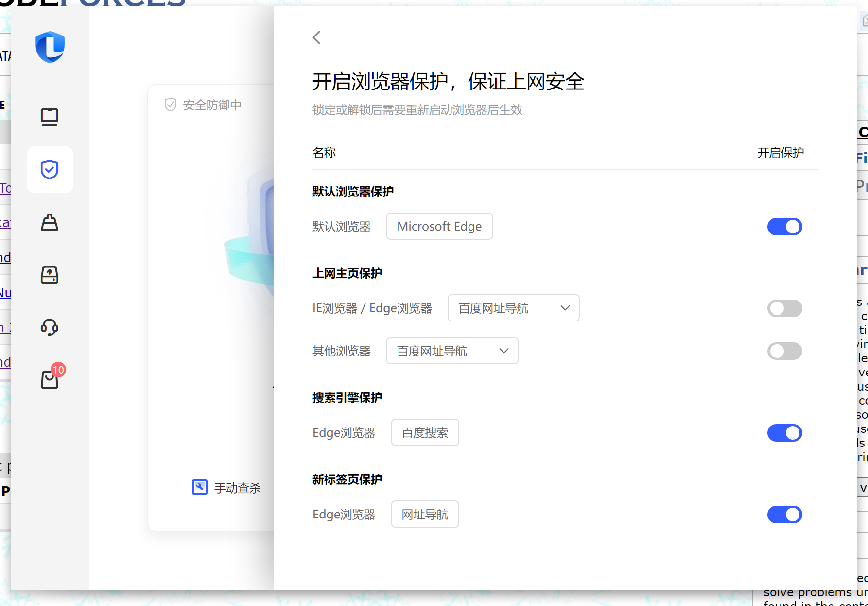Turn off 新标签页保护 Edge浏览器 toggle

click(x=784, y=515)
